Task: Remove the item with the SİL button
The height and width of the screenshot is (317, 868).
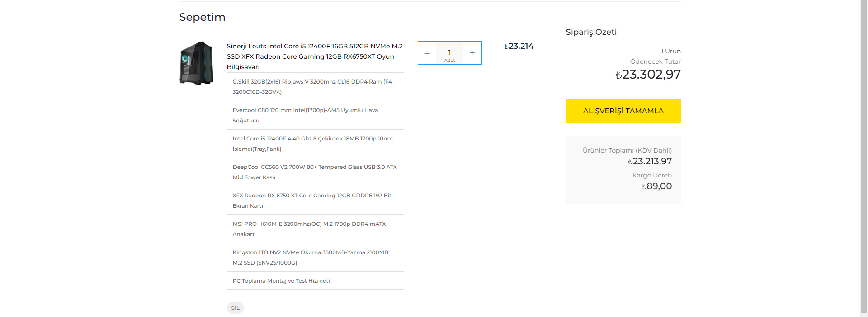Action: click(235, 308)
